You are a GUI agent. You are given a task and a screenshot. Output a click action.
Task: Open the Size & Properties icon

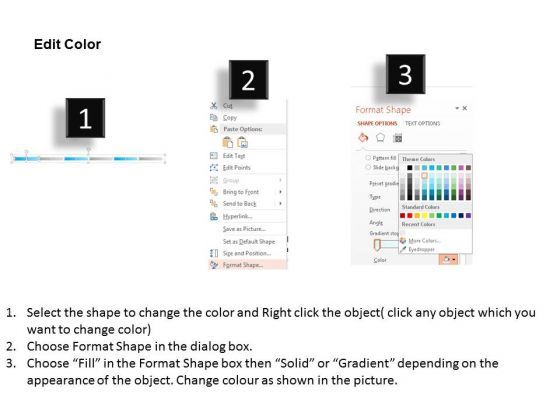398,138
